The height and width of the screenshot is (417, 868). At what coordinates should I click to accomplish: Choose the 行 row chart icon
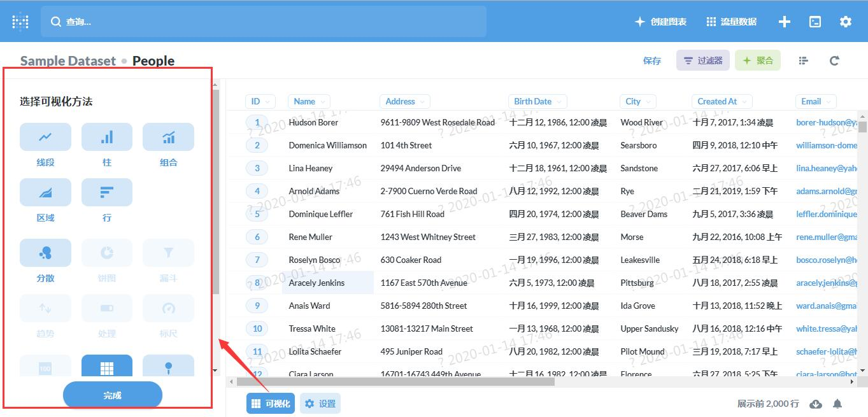click(x=107, y=192)
